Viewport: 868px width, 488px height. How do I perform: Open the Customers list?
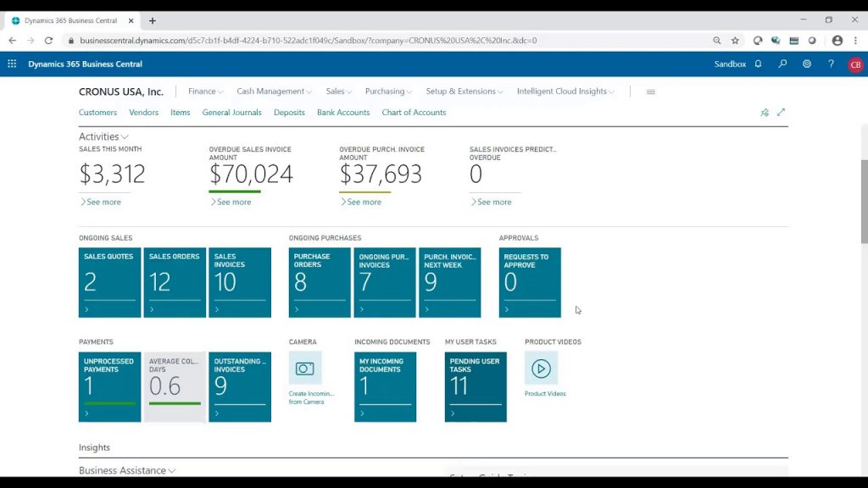(97, 113)
